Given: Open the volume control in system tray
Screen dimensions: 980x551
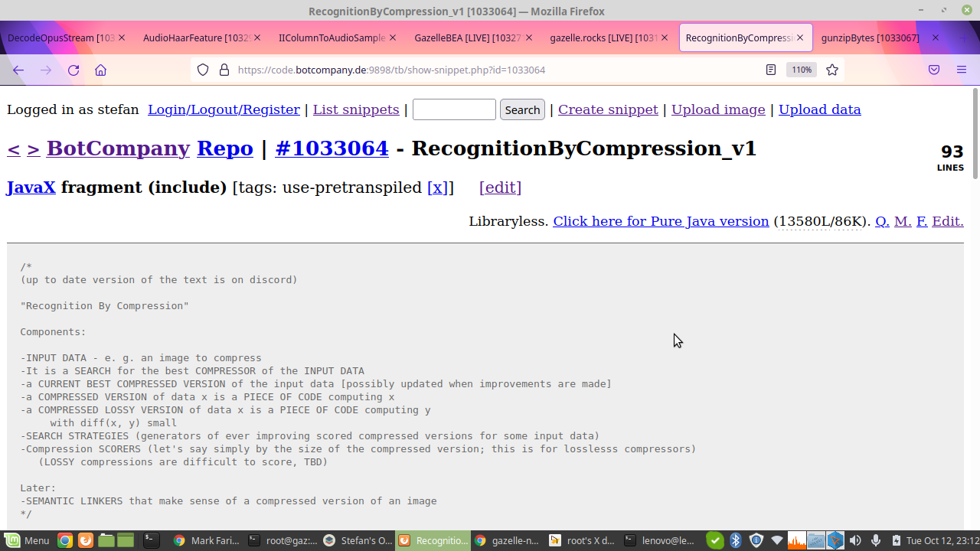Looking at the screenshot, I should (855, 540).
